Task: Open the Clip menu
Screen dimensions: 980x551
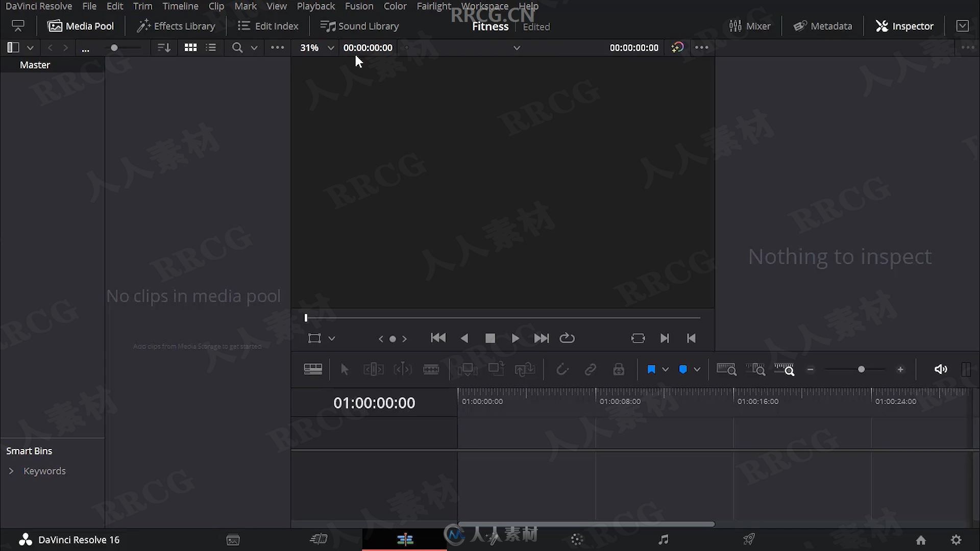Action: (216, 6)
